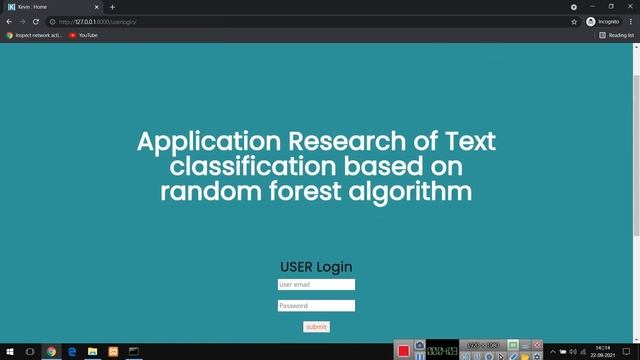This screenshot has width=640, height=360.
Task: Click the volume icon in system tray
Action: point(573,351)
